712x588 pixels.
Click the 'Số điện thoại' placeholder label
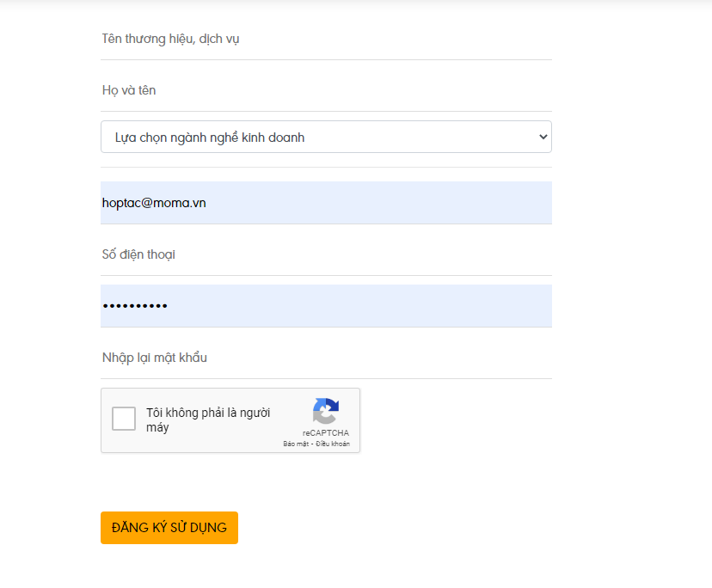tap(138, 255)
